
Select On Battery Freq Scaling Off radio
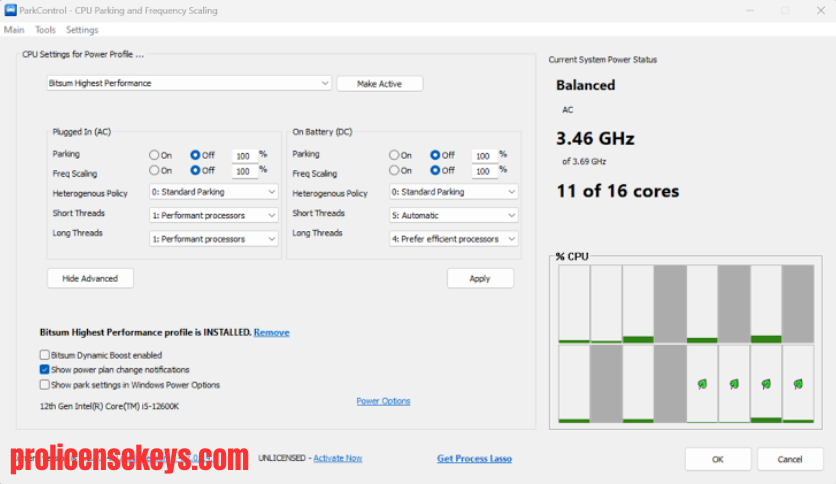pyautogui.click(x=435, y=171)
